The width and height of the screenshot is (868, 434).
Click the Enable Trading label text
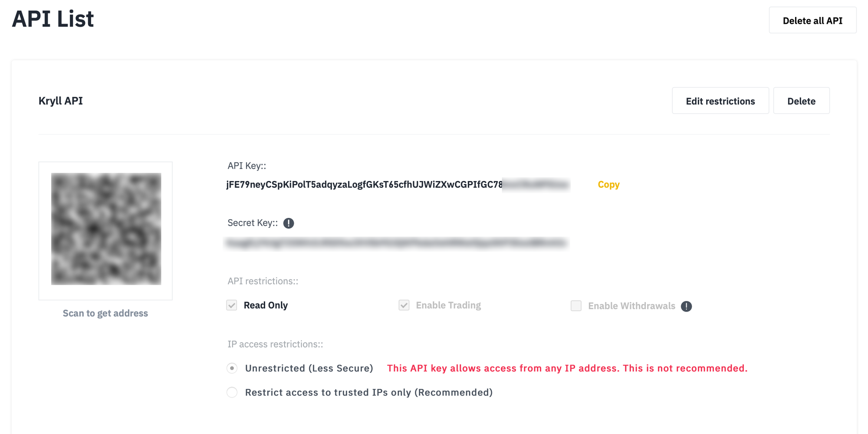point(448,306)
